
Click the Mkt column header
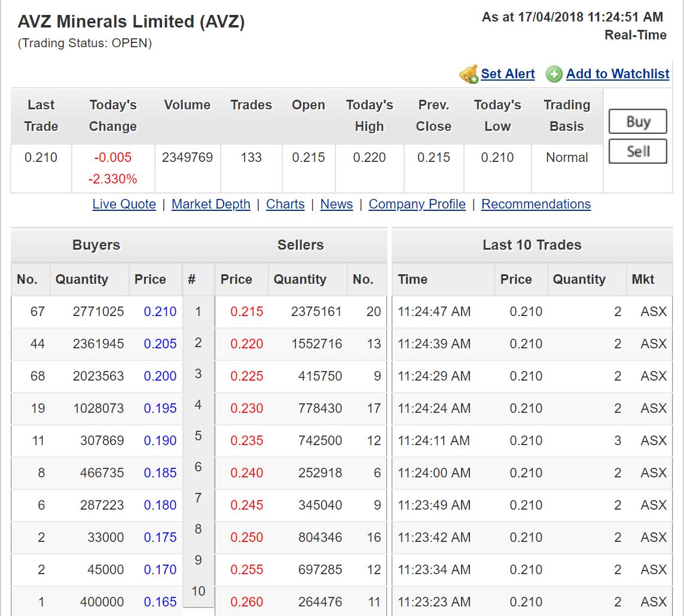click(643, 280)
